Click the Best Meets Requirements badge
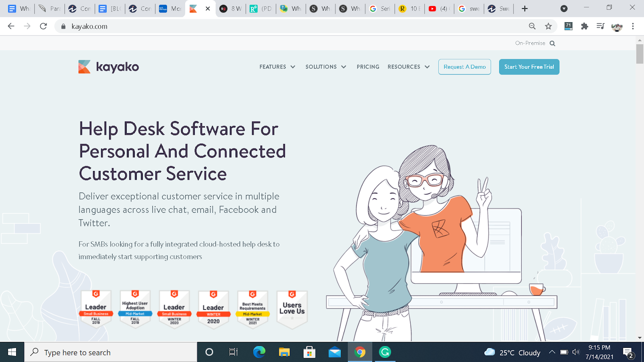 point(253,309)
